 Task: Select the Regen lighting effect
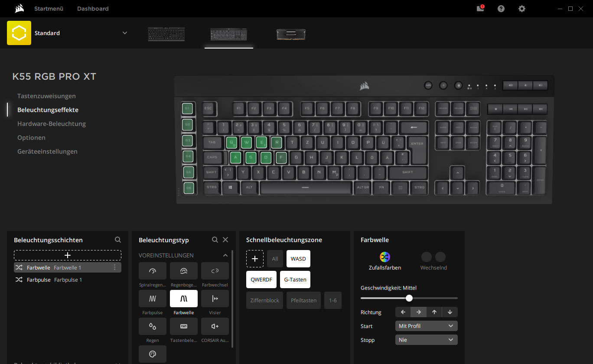(152, 326)
